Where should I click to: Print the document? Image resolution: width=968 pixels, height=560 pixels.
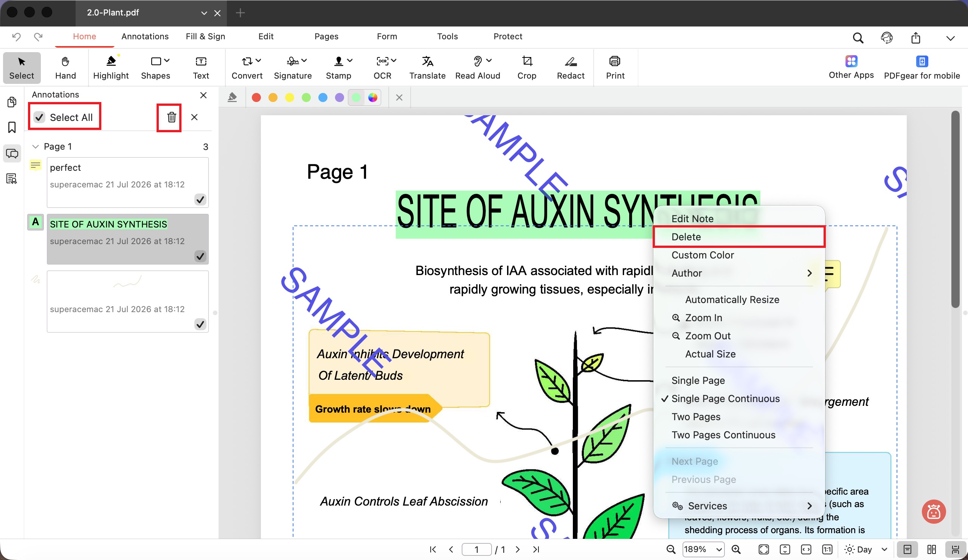615,68
